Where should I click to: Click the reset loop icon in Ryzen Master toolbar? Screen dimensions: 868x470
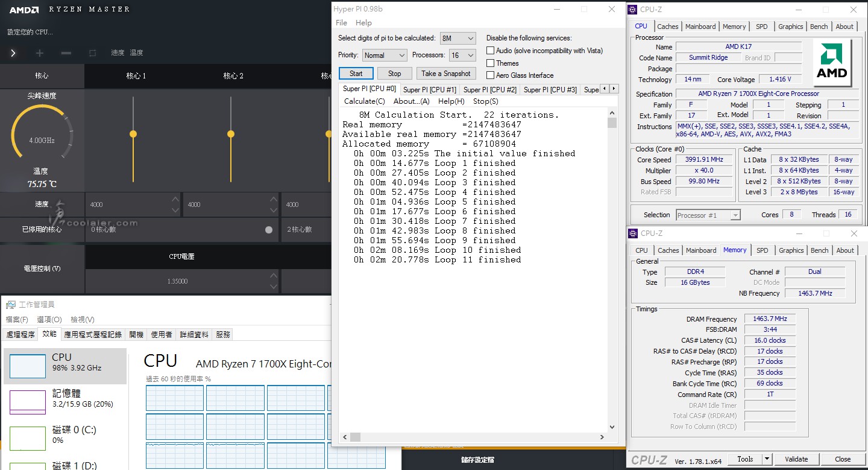click(x=92, y=53)
